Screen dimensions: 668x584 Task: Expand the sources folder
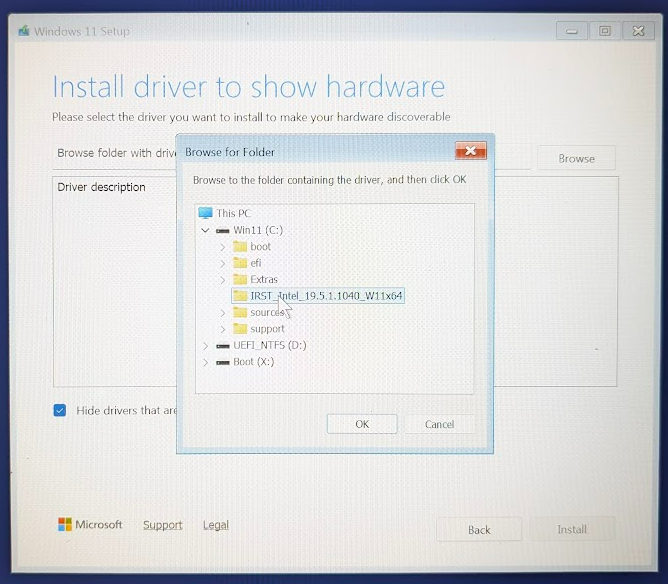pos(222,313)
